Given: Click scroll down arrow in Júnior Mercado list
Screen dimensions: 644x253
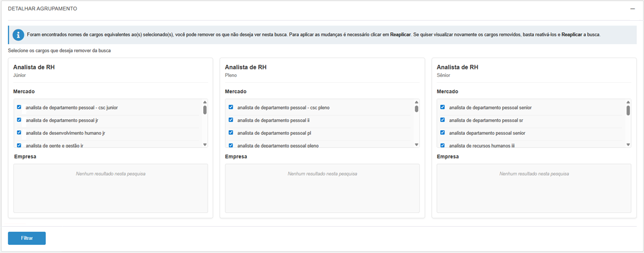Looking at the screenshot, I should [x=204, y=144].
